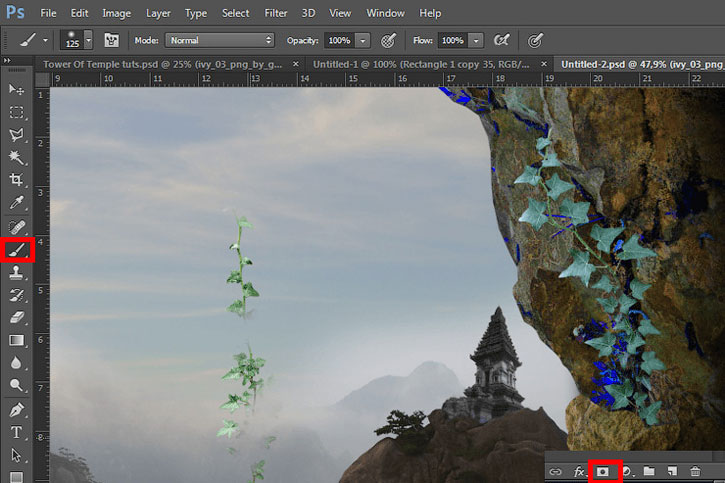Screen dimensions: 725x483
Task: Select the Brush tool in toolbox
Action: click(17, 250)
